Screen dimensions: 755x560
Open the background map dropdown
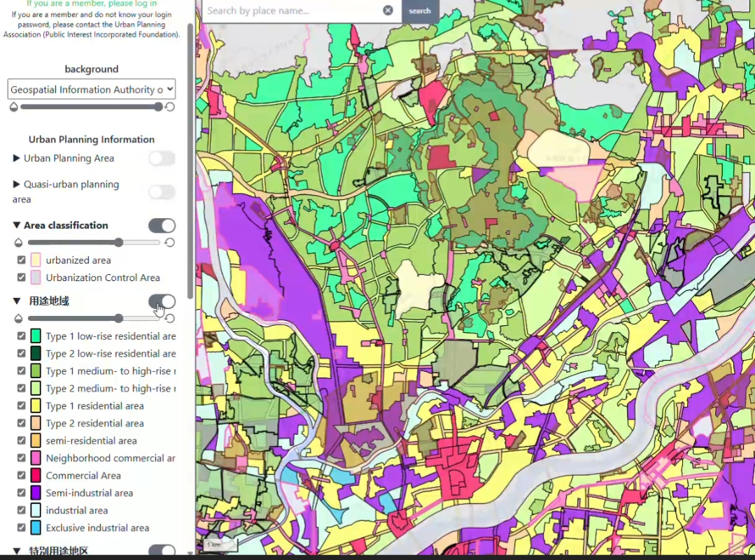pyautogui.click(x=92, y=89)
